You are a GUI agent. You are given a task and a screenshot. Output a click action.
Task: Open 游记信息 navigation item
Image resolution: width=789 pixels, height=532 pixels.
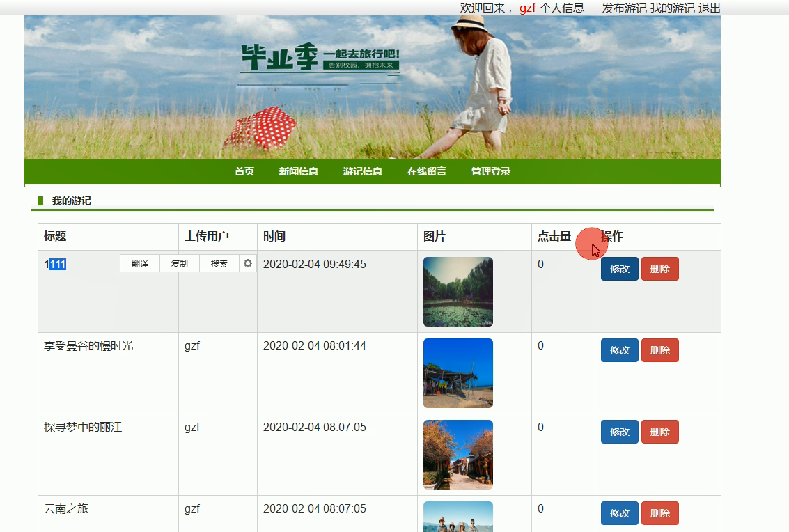pos(362,171)
